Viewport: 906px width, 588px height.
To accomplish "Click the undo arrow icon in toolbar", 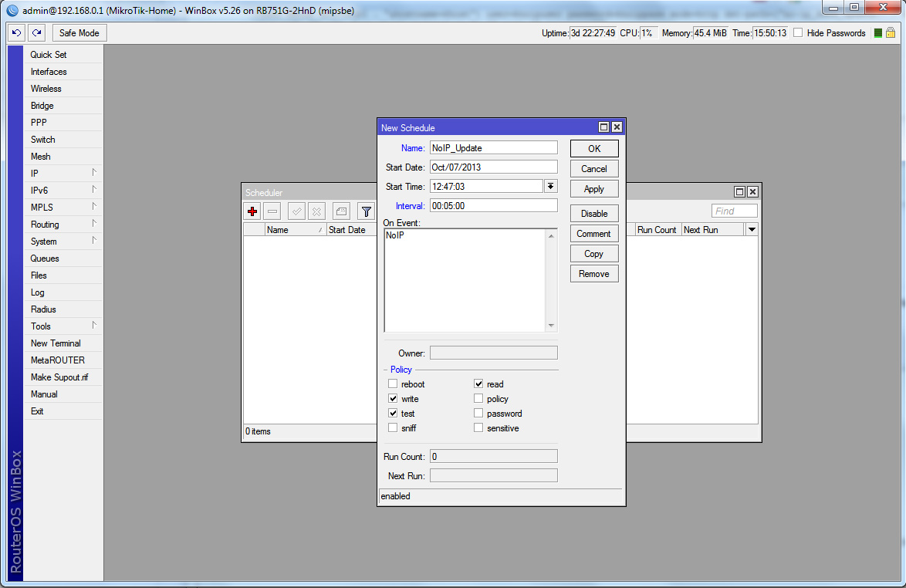I will coord(17,32).
